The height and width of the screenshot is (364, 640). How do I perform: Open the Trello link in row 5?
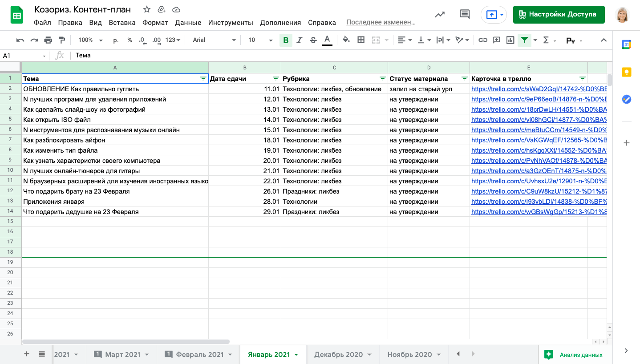point(539,120)
